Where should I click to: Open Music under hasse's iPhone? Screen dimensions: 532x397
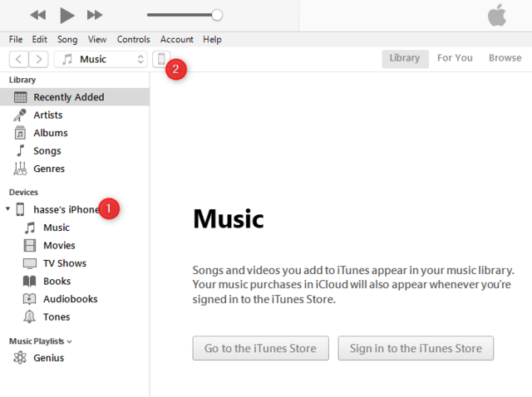pos(57,228)
